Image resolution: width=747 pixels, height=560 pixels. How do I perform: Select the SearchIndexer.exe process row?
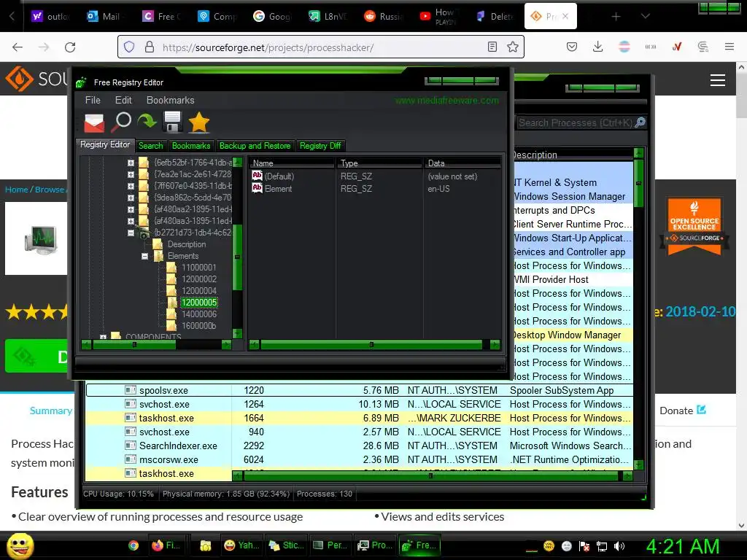(x=360, y=446)
